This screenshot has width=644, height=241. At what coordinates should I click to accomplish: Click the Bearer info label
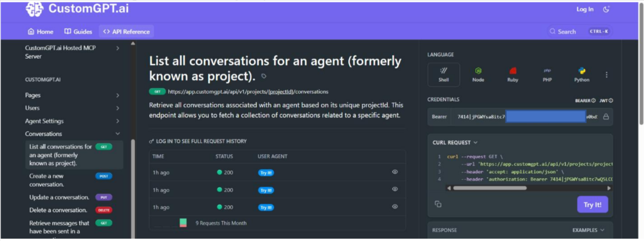pos(585,101)
